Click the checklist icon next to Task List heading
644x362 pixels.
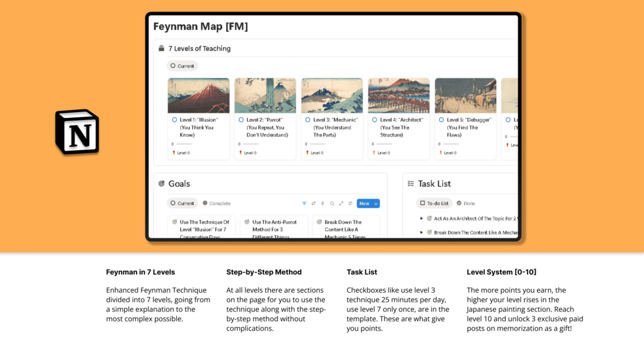[411, 183]
